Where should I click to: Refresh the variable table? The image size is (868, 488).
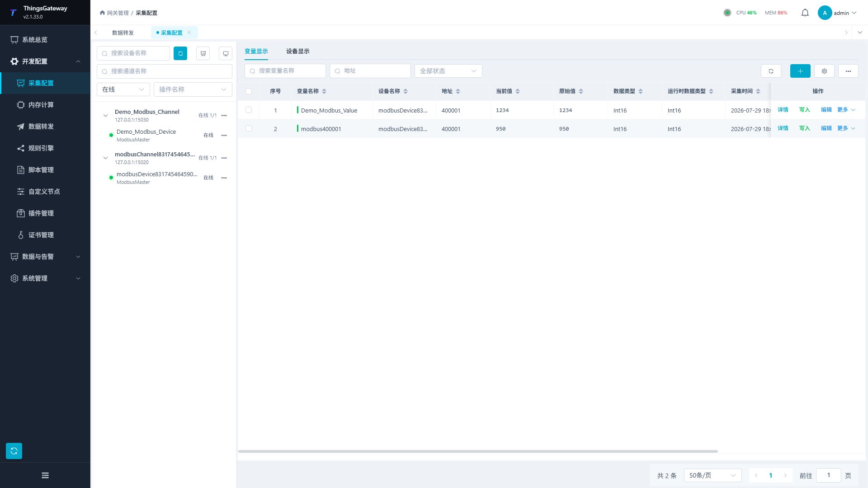tap(771, 71)
